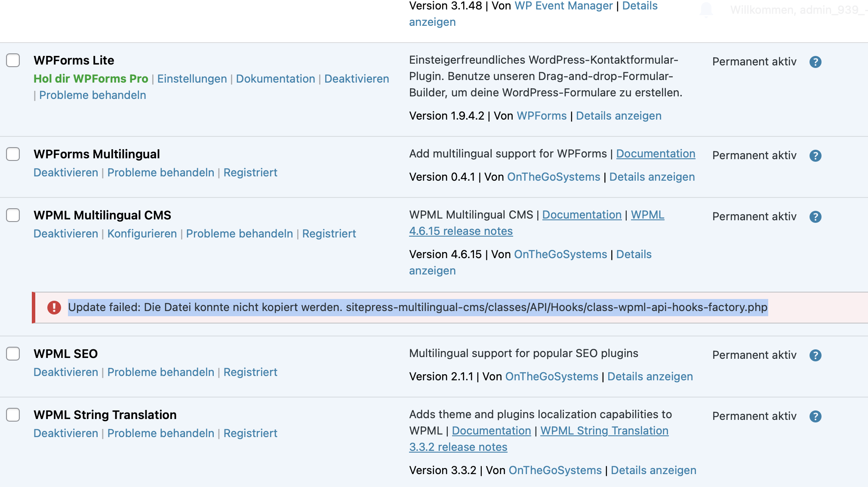Mark the WPML String Translation checkbox

coord(13,415)
